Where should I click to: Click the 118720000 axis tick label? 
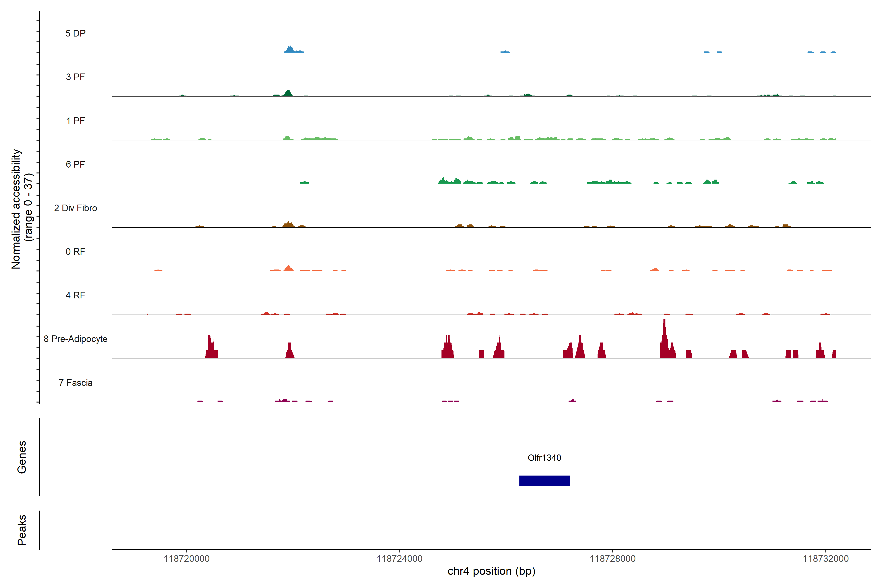[186, 559]
